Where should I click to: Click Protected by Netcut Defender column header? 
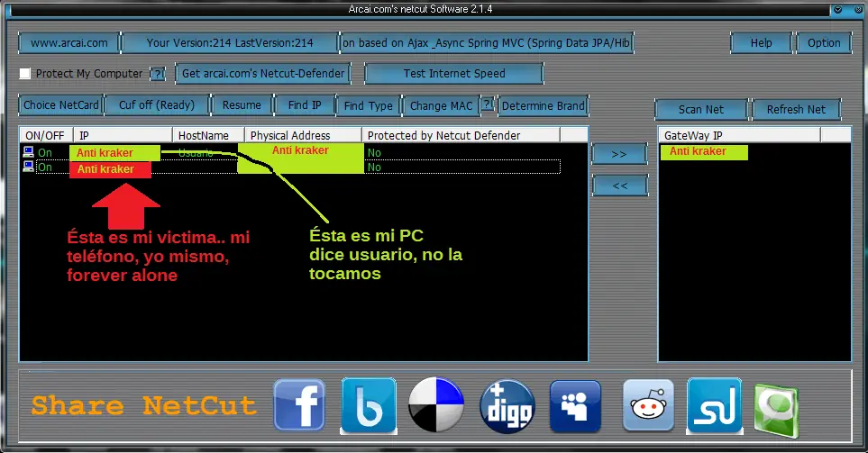[461, 135]
